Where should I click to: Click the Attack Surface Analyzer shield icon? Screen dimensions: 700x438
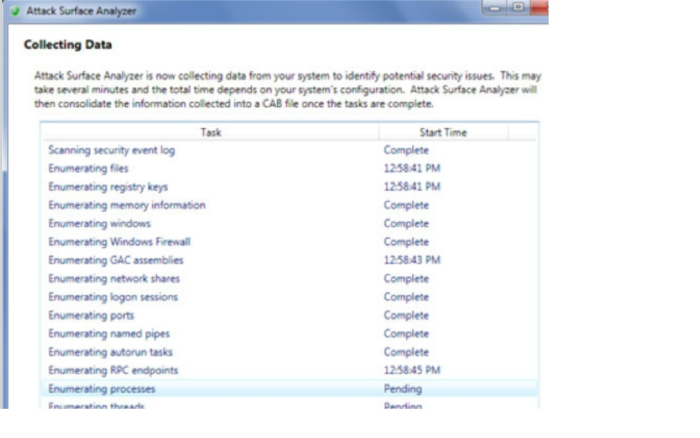point(15,11)
